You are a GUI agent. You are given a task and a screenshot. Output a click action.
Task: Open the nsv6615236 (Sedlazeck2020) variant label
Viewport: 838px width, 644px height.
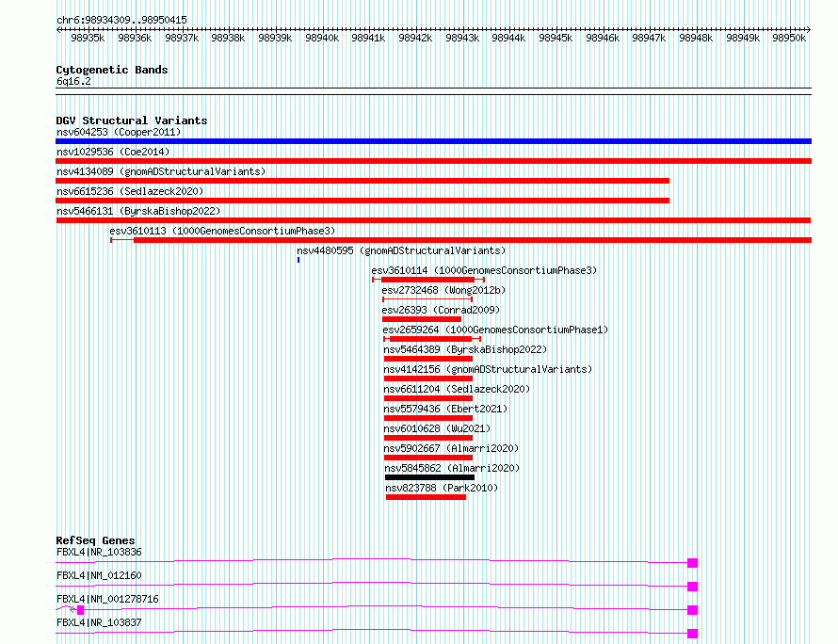(130, 191)
